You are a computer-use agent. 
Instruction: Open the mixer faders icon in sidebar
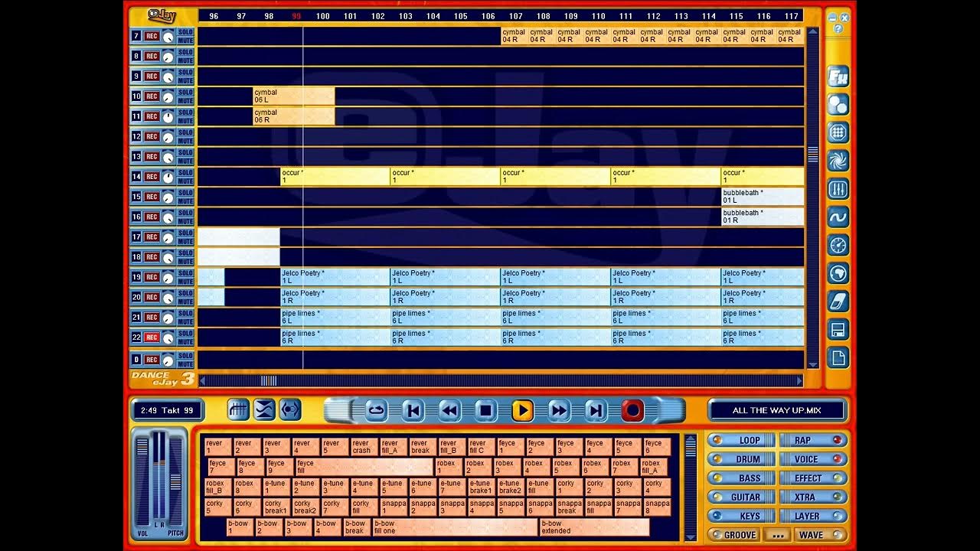[838, 189]
